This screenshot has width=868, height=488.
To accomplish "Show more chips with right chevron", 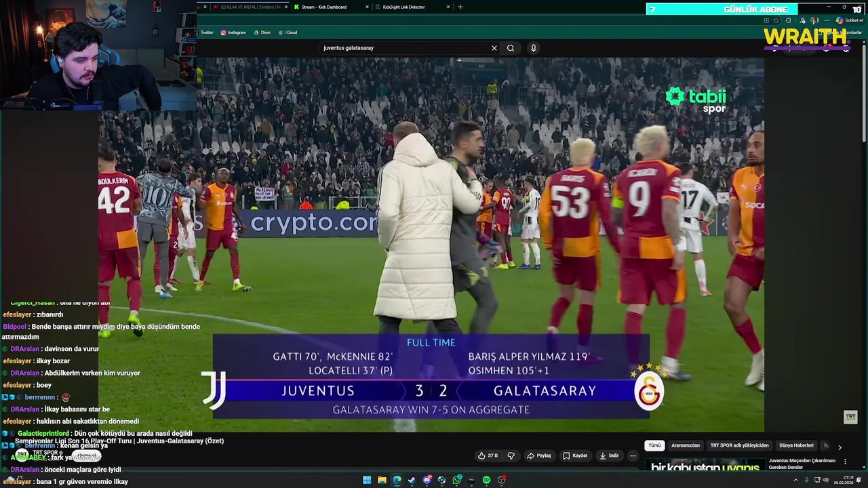I will click(x=840, y=447).
